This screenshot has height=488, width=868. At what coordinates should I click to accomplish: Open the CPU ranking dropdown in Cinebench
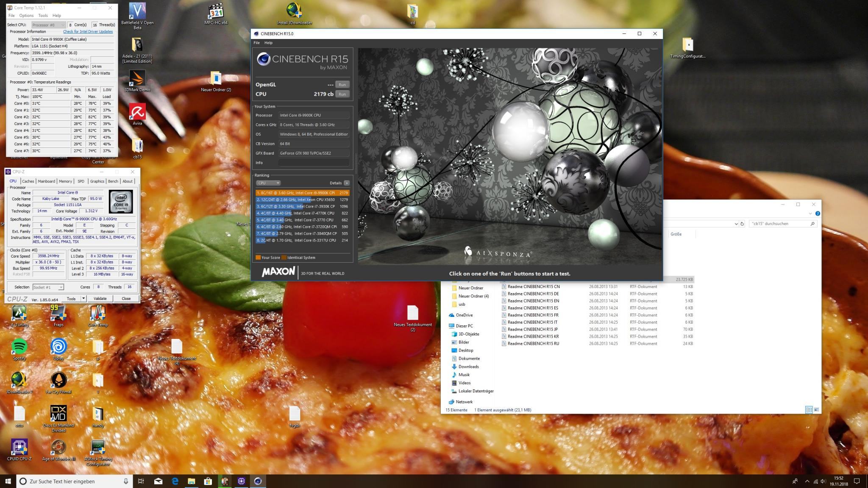[x=268, y=183]
